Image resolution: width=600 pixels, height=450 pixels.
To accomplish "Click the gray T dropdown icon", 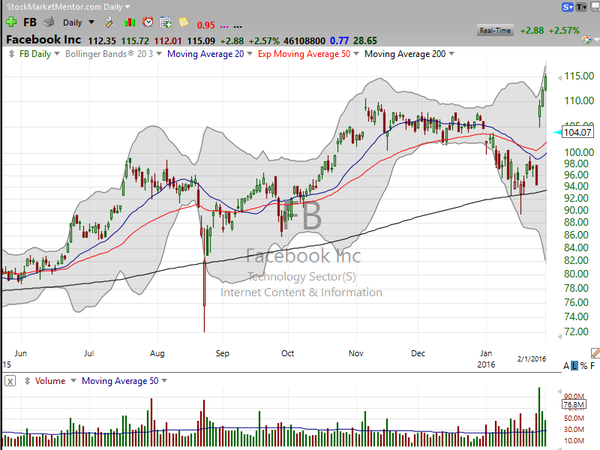I will click(581, 7).
